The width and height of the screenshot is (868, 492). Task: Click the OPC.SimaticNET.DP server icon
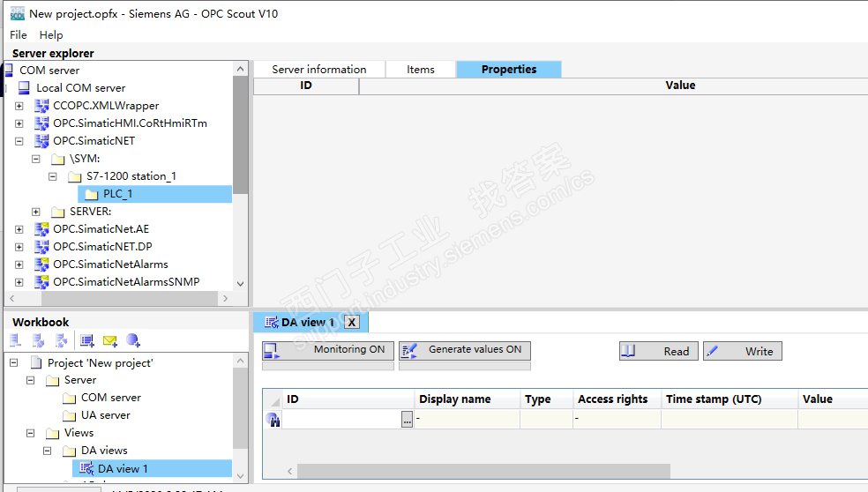(41, 247)
